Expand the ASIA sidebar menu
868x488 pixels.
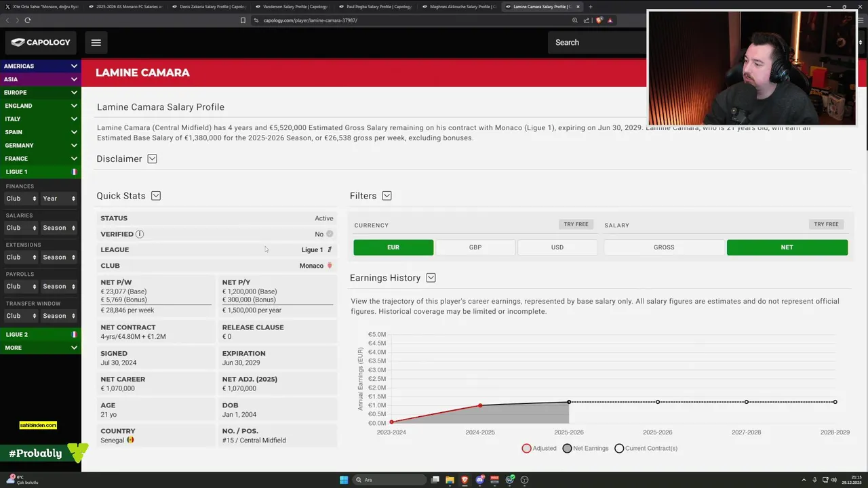pyautogui.click(x=41, y=79)
